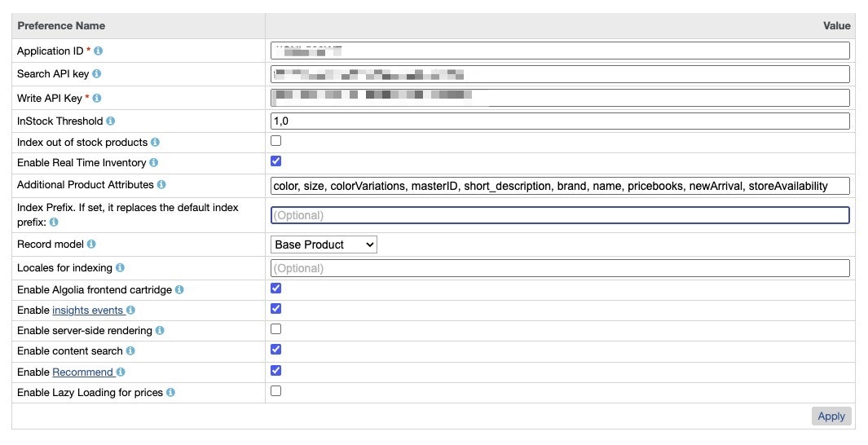
Task: Click info icon for Index Prefix
Action: point(54,222)
